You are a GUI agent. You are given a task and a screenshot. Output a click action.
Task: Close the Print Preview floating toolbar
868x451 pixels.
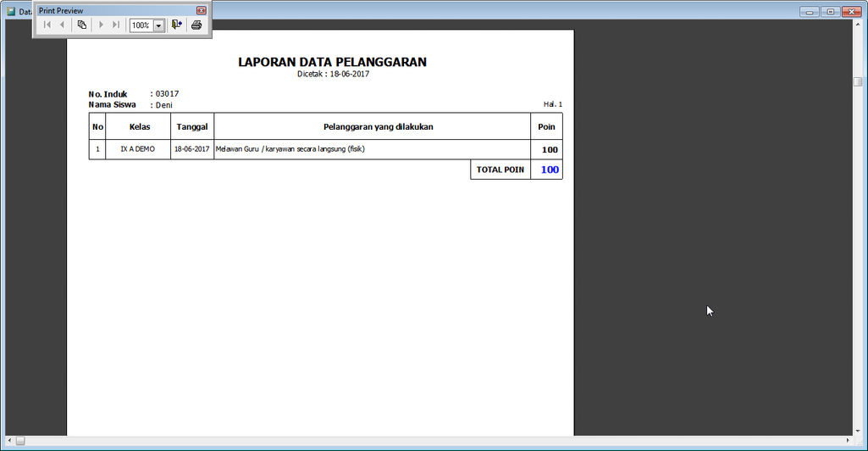[x=202, y=10]
